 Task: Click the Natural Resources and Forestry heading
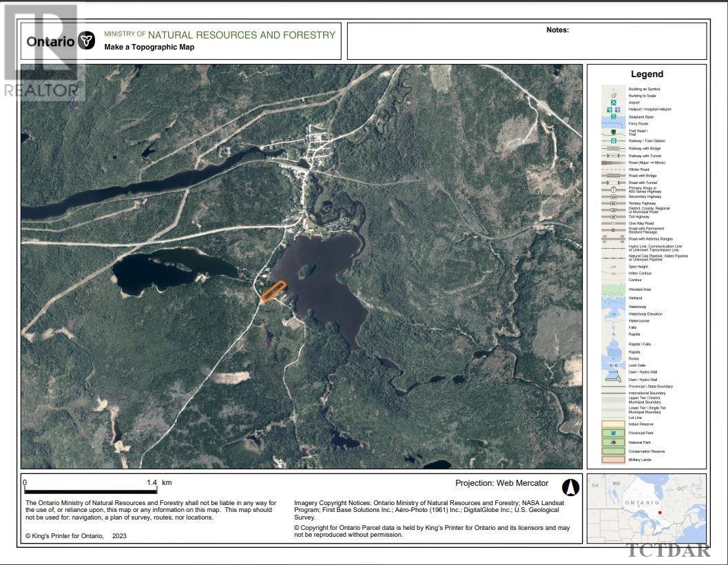(x=241, y=34)
